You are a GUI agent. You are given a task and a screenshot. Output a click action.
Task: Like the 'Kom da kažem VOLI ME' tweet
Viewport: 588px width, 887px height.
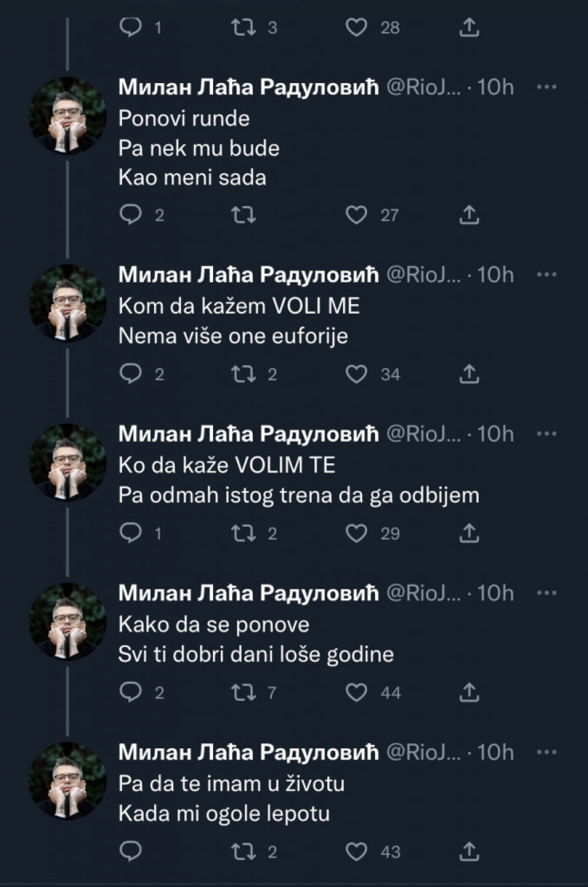356,374
